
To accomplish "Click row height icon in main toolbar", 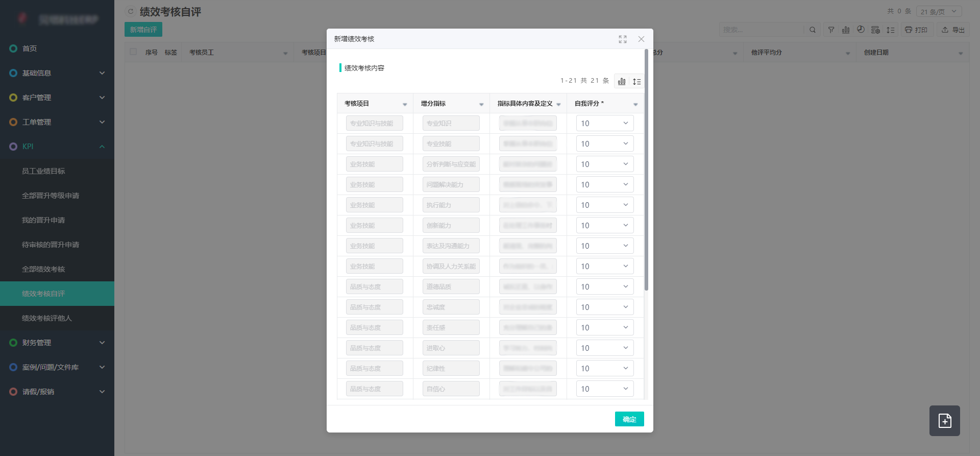I will [890, 30].
